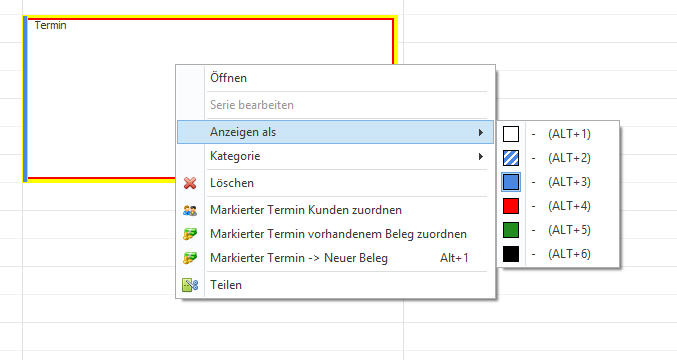Select the Kategorie menu entry
The height and width of the screenshot is (360, 677).
(x=335, y=156)
